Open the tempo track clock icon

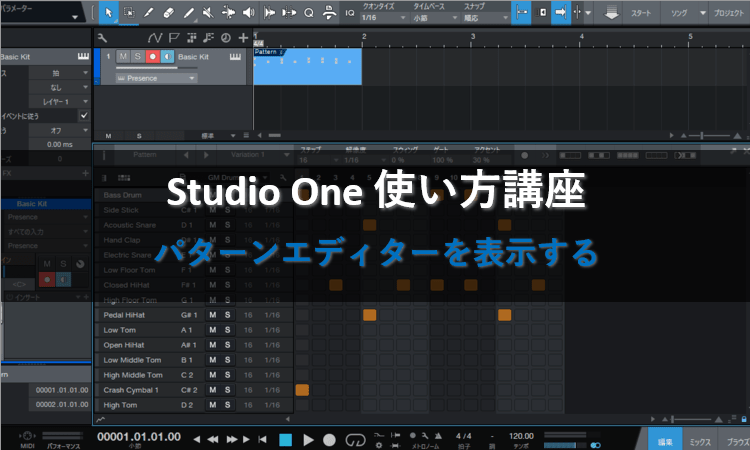click(x=226, y=38)
